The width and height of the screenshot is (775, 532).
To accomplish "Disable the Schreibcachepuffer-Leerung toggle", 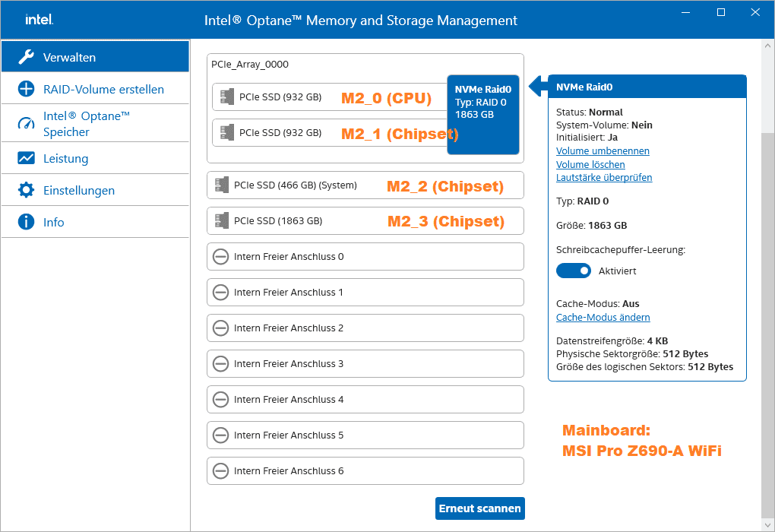I will (574, 271).
